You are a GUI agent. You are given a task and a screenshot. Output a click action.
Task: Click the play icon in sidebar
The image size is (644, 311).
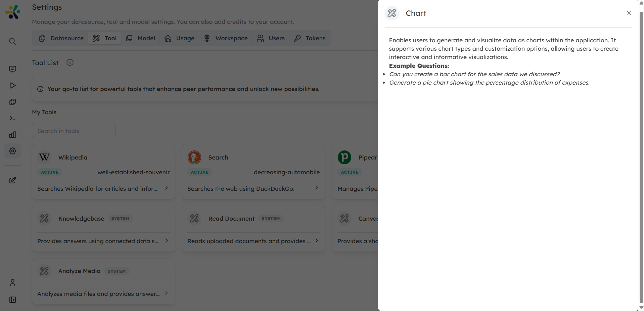pyautogui.click(x=12, y=86)
